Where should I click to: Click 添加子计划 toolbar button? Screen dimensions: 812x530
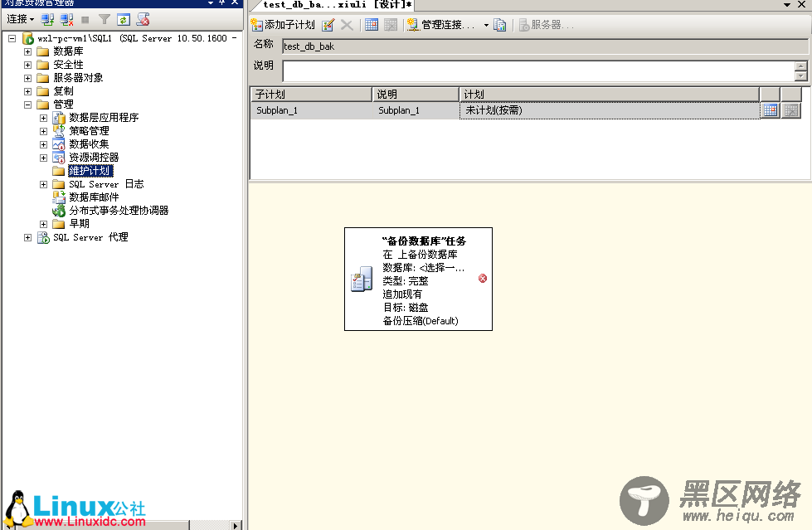pos(283,25)
